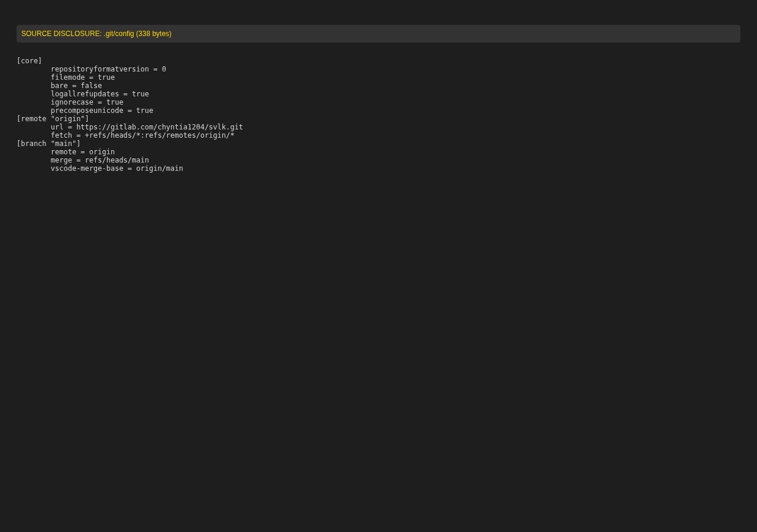Click 'svlk.git' at the end of URL

[x=226, y=127]
